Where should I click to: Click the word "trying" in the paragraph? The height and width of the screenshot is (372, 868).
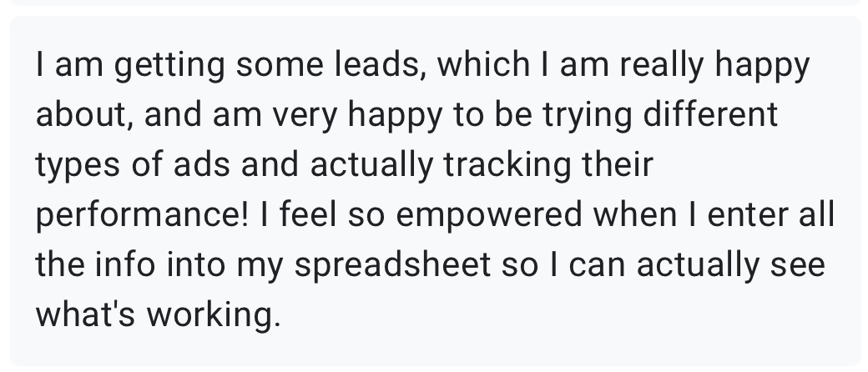coord(587,115)
